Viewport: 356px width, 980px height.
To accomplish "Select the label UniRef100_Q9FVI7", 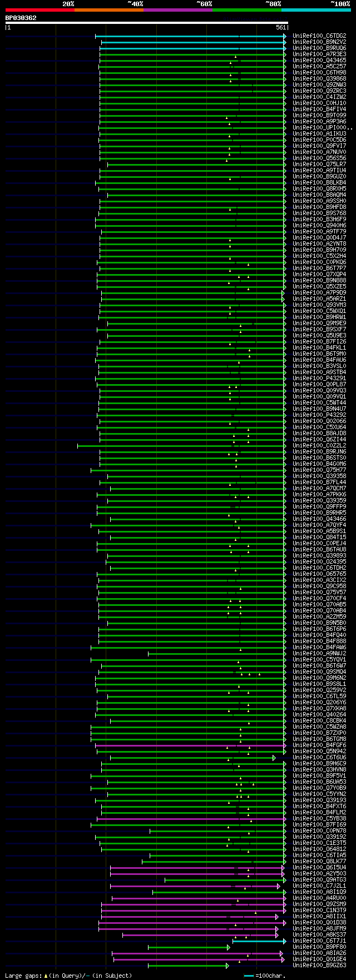I will [319, 146].
